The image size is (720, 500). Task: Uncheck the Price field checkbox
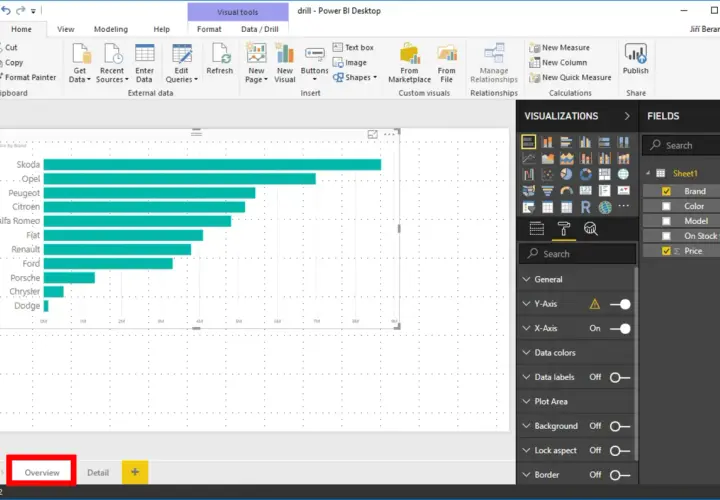666,251
